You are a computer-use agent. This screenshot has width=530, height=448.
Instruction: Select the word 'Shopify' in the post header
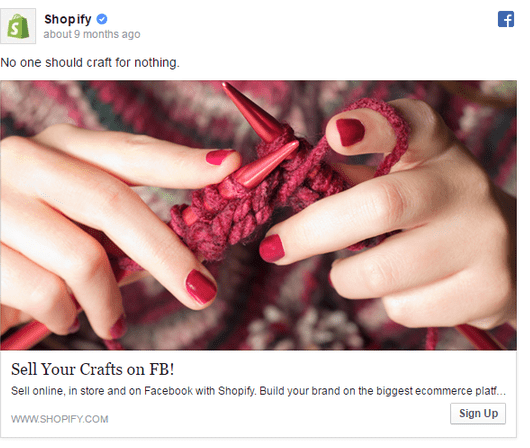tap(68, 19)
